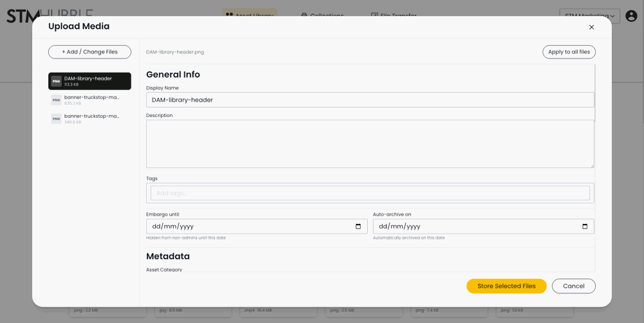Select the banner-truckstop file of 340.6 KB
644x323 pixels.
pyautogui.click(x=90, y=118)
